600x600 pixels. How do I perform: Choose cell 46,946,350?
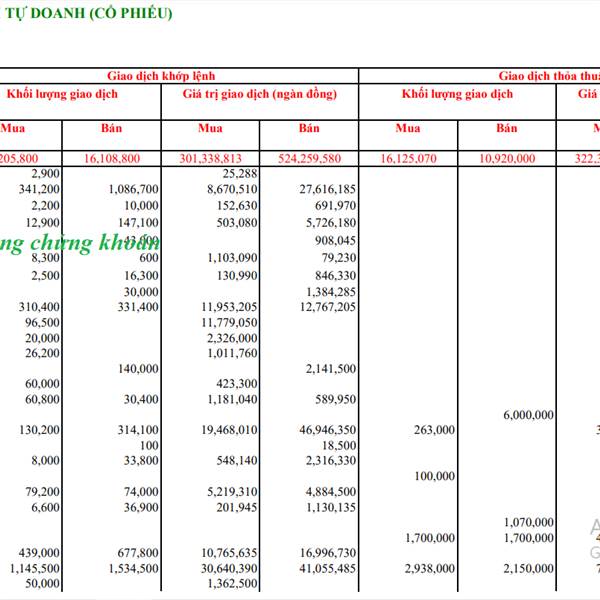328,430
